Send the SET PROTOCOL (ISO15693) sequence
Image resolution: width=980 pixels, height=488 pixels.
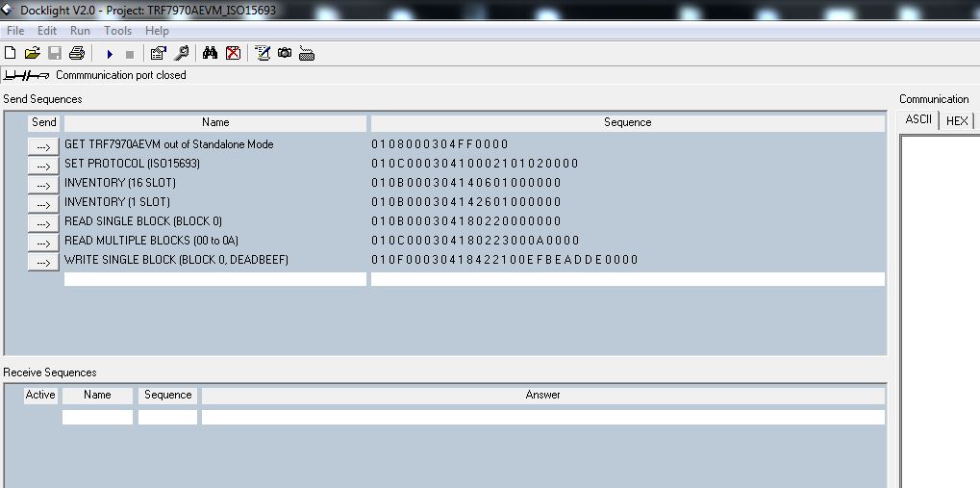pos(43,166)
